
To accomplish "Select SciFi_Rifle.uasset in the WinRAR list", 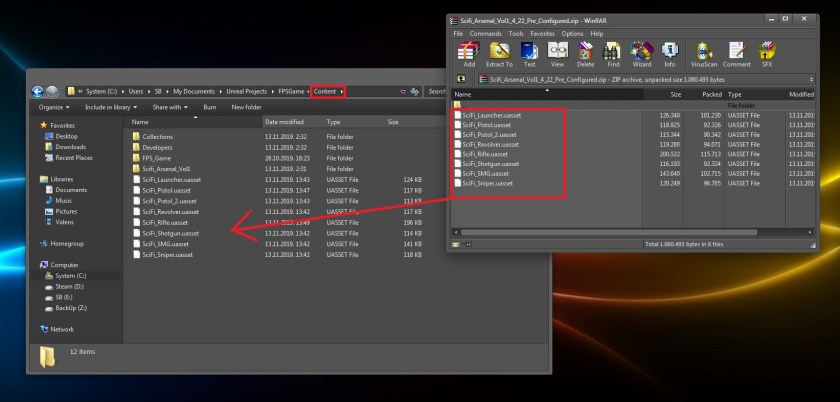I will (486, 154).
